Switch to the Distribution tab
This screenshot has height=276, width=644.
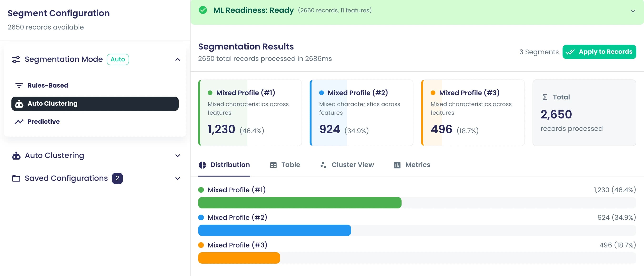224,165
